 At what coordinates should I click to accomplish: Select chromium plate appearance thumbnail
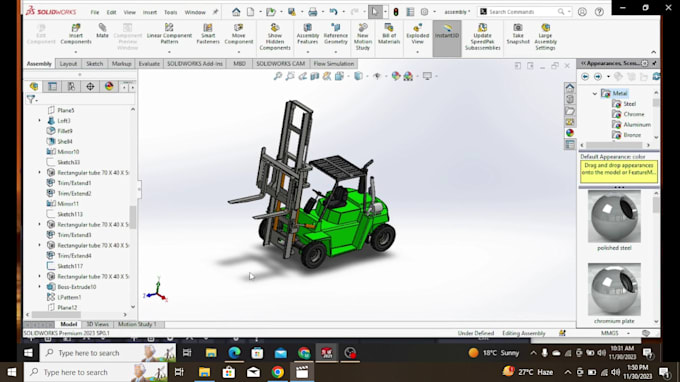coord(614,289)
